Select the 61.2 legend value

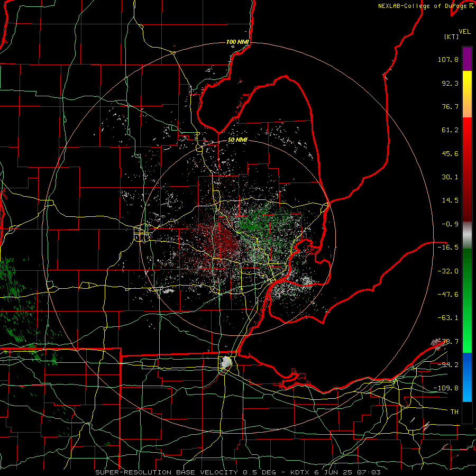click(x=450, y=130)
